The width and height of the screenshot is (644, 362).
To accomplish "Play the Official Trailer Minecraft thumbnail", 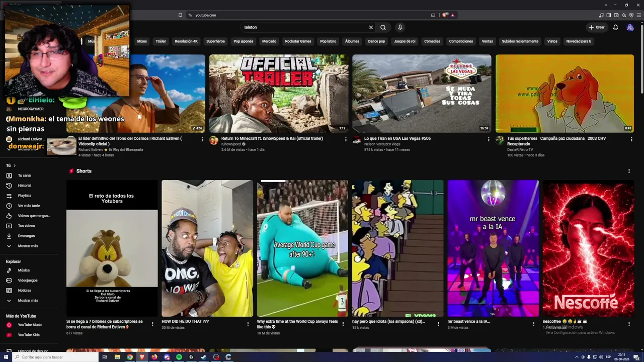I will click(279, 94).
